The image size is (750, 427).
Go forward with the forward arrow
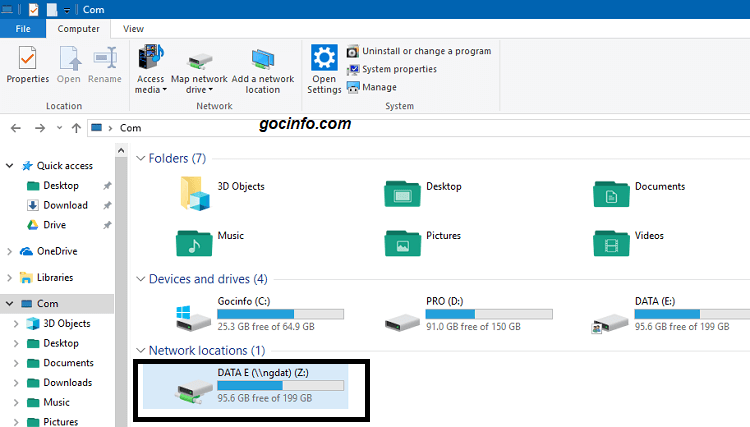(x=40, y=128)
